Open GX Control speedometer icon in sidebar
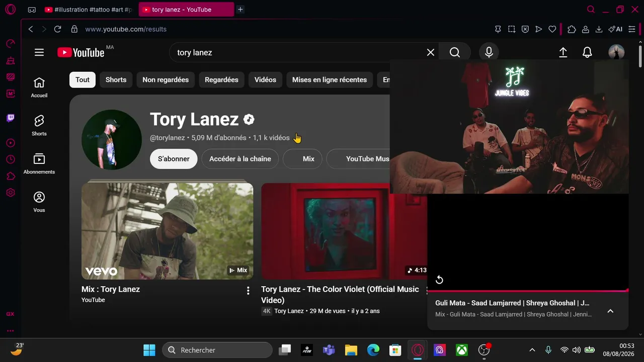This screenshot has width=644, height=362. coord(11,44)
